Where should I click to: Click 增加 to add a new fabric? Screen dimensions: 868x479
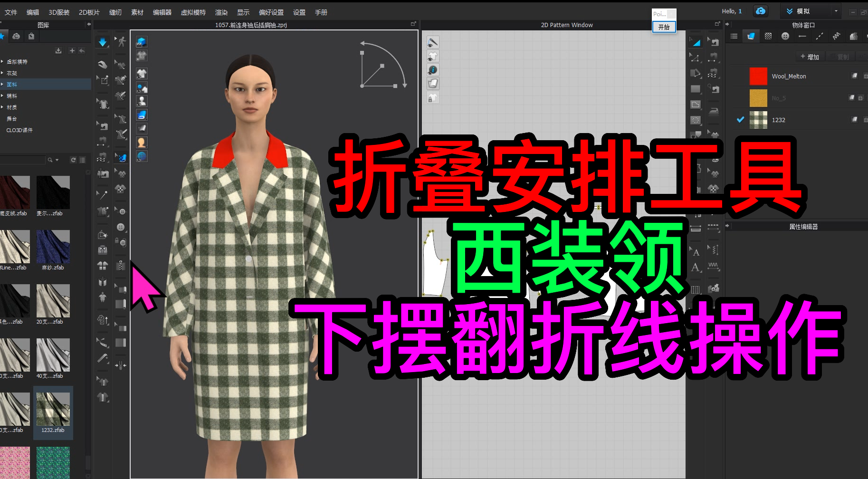(811, 57)
